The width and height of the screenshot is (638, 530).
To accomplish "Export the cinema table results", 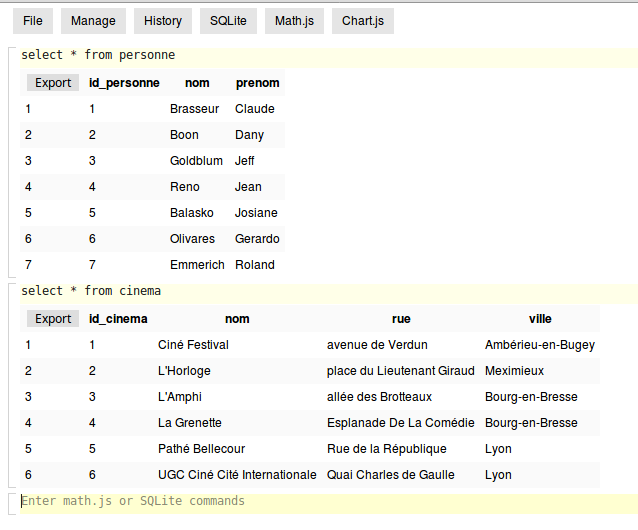I will (x=53, y=319).
